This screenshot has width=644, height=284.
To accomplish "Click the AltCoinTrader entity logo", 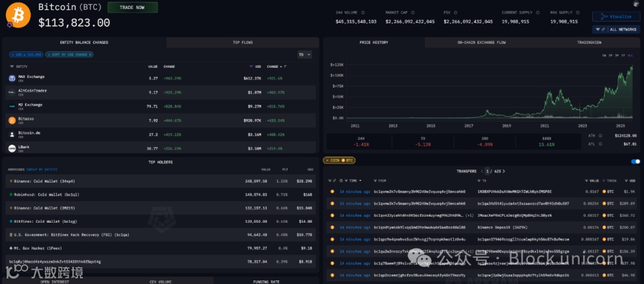I will (x=12, y=92).
